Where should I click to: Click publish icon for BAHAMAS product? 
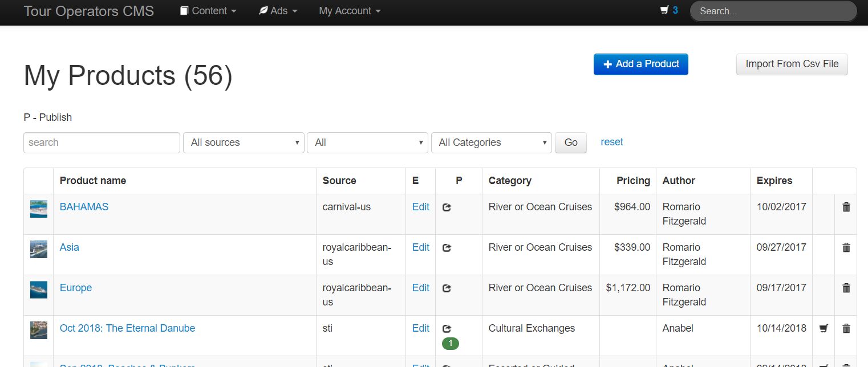pos(447,207)
